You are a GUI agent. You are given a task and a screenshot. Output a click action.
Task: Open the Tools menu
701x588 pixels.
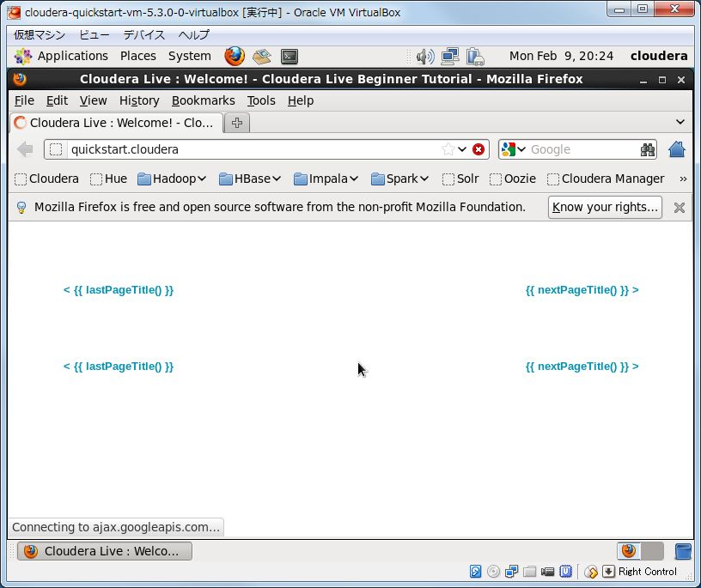tap(261, 101)
